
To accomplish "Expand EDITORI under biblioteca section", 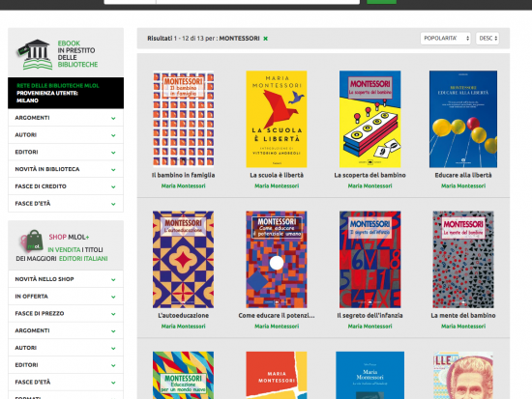I will pyautogui.click(x=66, y=152).
